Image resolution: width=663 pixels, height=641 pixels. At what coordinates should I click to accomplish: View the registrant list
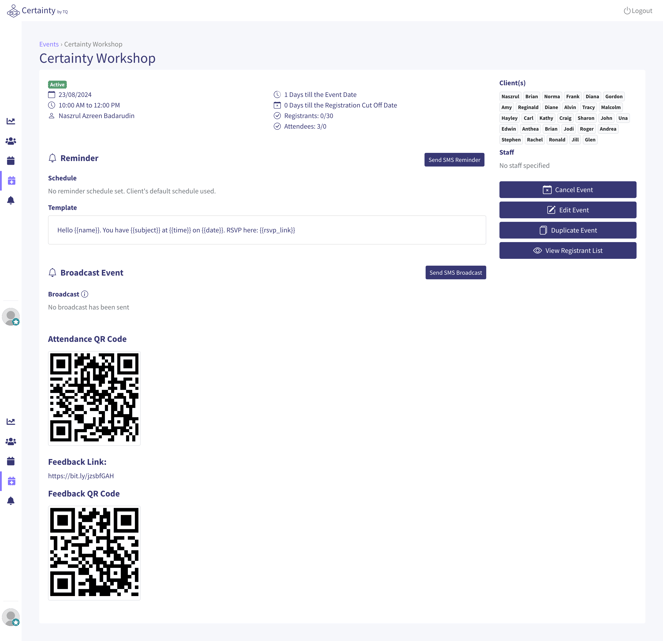[x=567, y=250]
